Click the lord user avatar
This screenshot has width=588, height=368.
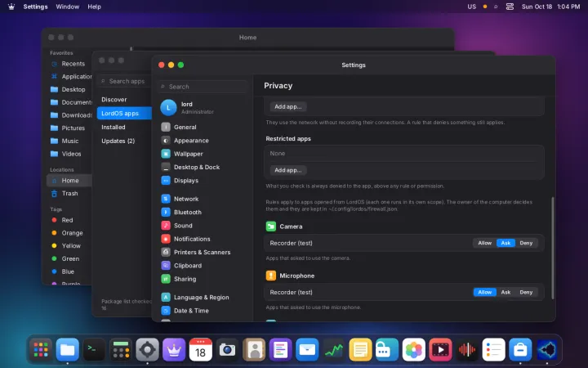[x=168, y=107]
